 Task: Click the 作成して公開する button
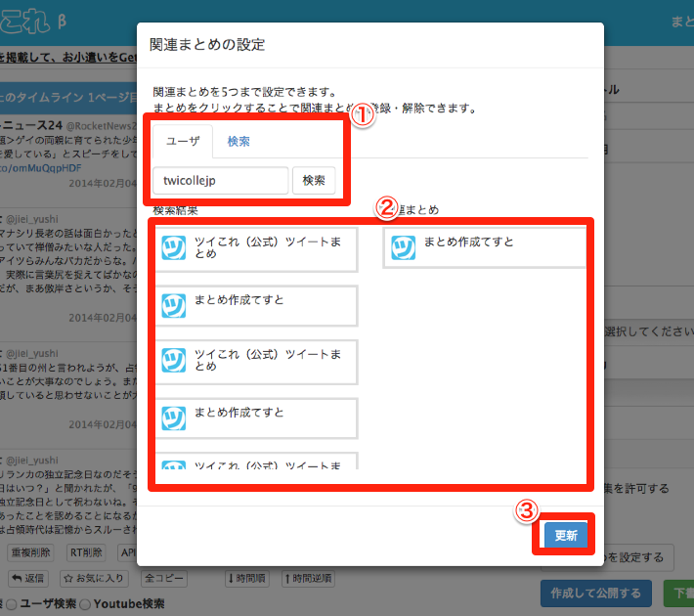[595, 594]
